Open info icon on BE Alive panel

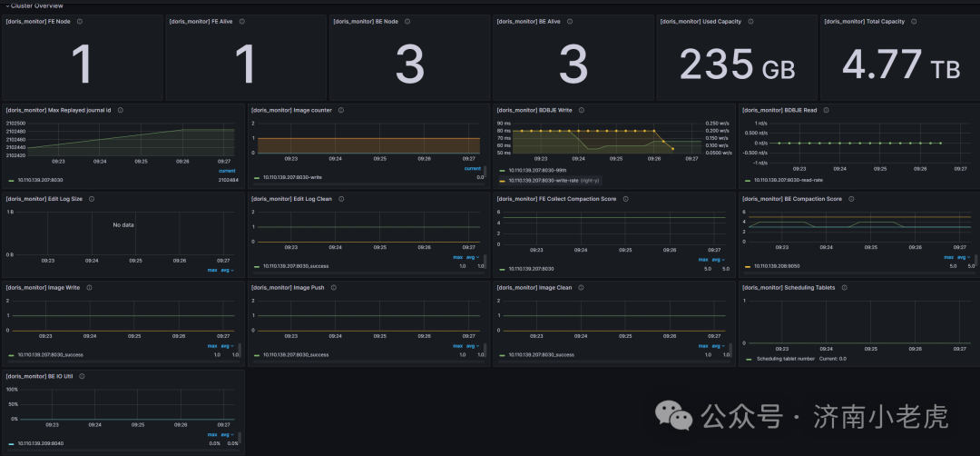coord(569,21)
